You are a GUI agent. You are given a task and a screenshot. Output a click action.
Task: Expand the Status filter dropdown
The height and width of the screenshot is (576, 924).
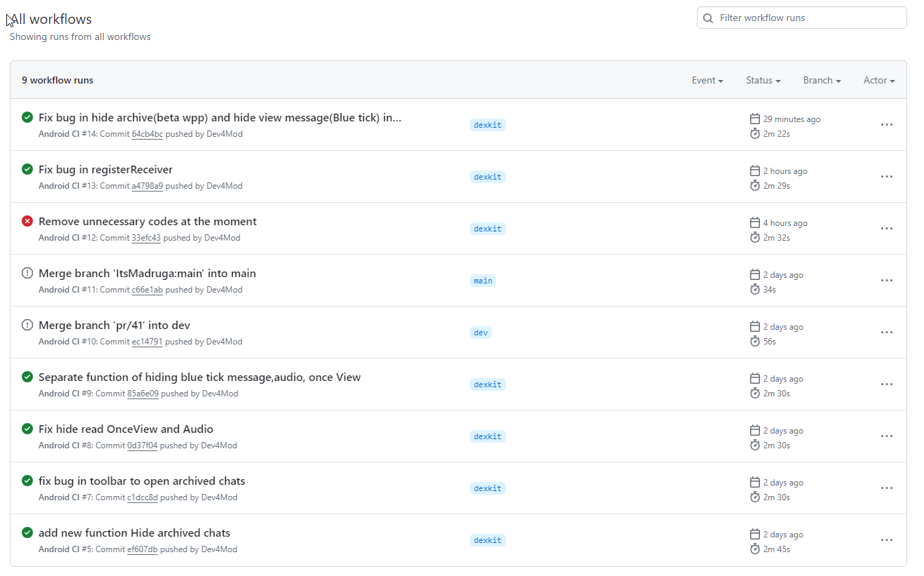click(763, 81)
